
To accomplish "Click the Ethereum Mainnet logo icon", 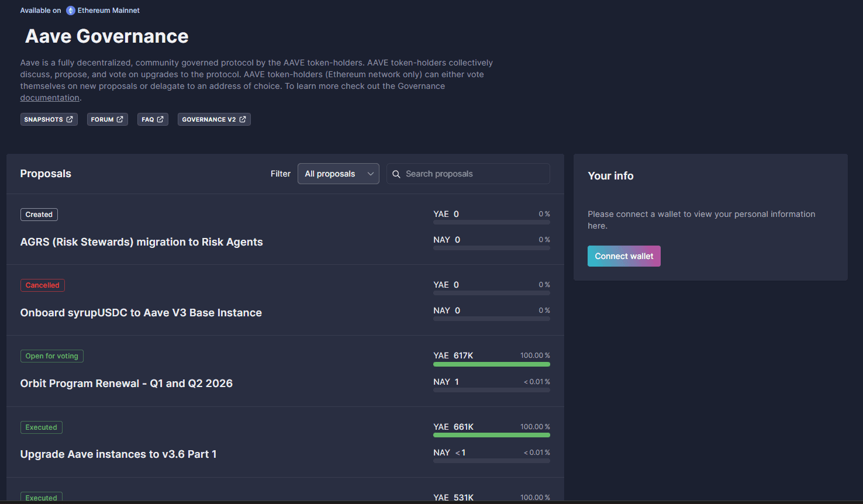I will [71, 11].
